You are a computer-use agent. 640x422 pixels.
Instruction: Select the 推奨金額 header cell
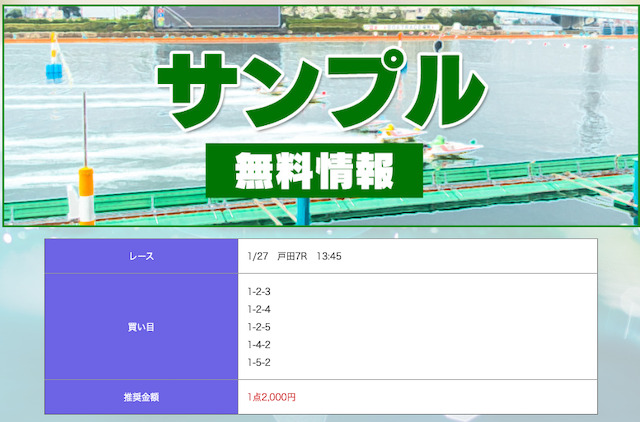(x=141, y=397)
